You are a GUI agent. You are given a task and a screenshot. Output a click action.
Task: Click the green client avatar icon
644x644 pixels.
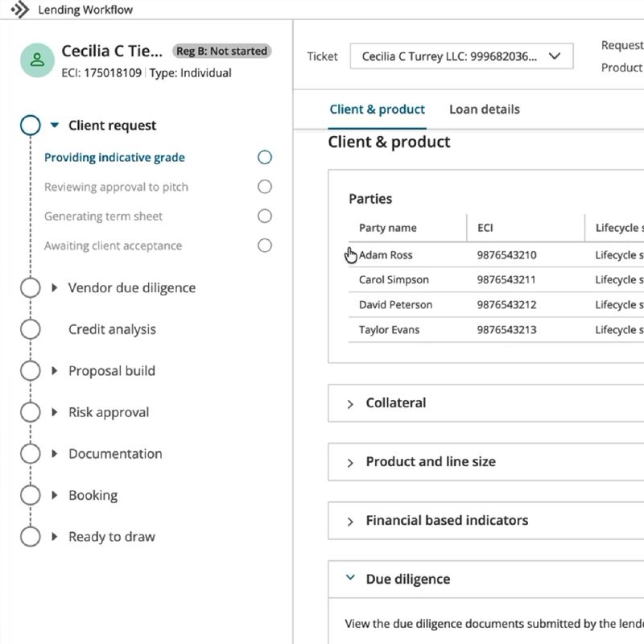[37, 60]
